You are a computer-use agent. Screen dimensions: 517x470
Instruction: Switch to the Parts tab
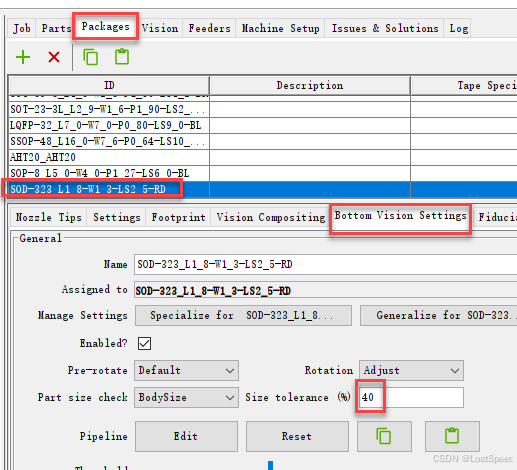pyautogui.click(x=56, y=28)
